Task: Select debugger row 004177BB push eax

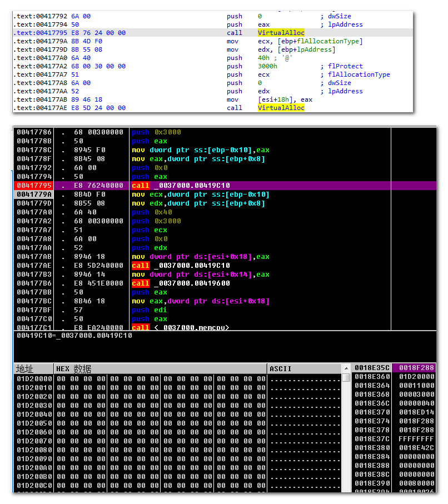Action: (x=225, y=292)
